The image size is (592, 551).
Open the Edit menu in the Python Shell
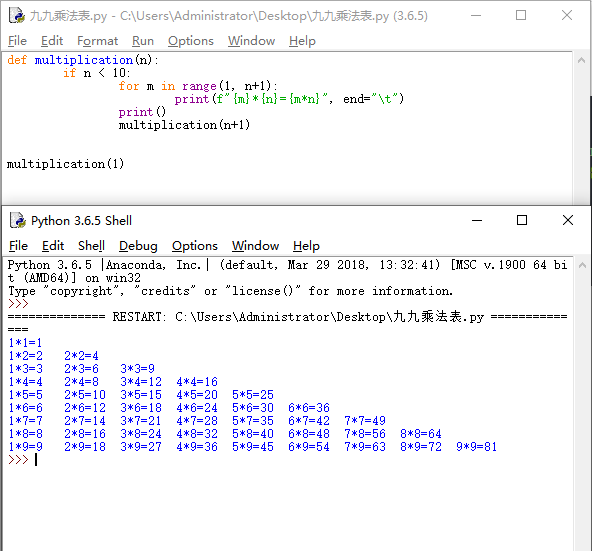[x=53, y=246]
